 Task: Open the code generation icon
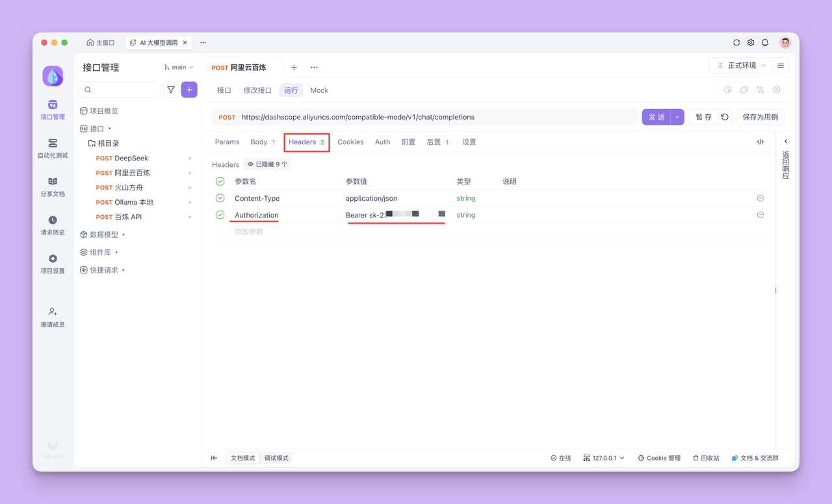pos(760,142)
